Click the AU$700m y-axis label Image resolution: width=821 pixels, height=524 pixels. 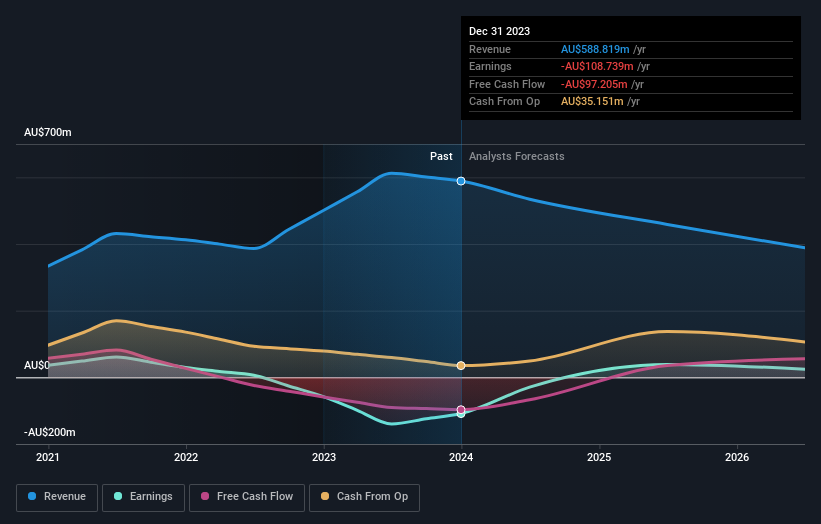[x=48, y=132]
